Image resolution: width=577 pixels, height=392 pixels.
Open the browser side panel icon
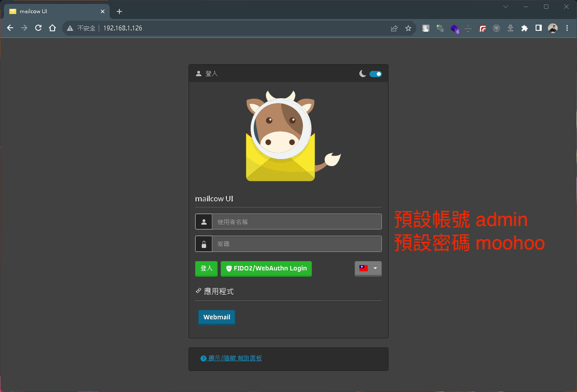pyautogui.click(x=538, y=28)
